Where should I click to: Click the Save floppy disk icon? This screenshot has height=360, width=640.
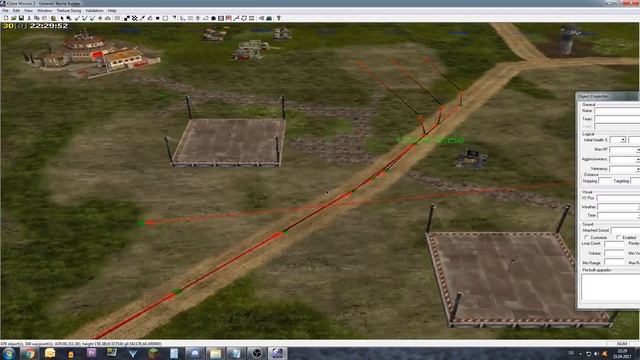pos(21,18)
